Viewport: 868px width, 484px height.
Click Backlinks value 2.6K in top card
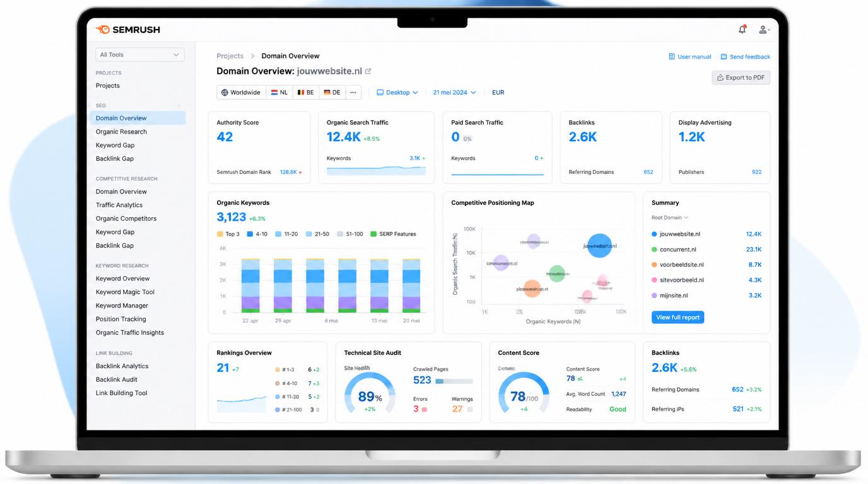click(583, 137)
